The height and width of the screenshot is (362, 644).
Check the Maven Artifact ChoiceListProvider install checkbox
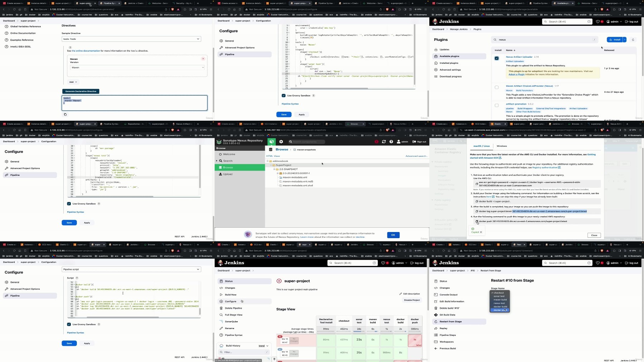pyautogui.click(x=497, y=87)
